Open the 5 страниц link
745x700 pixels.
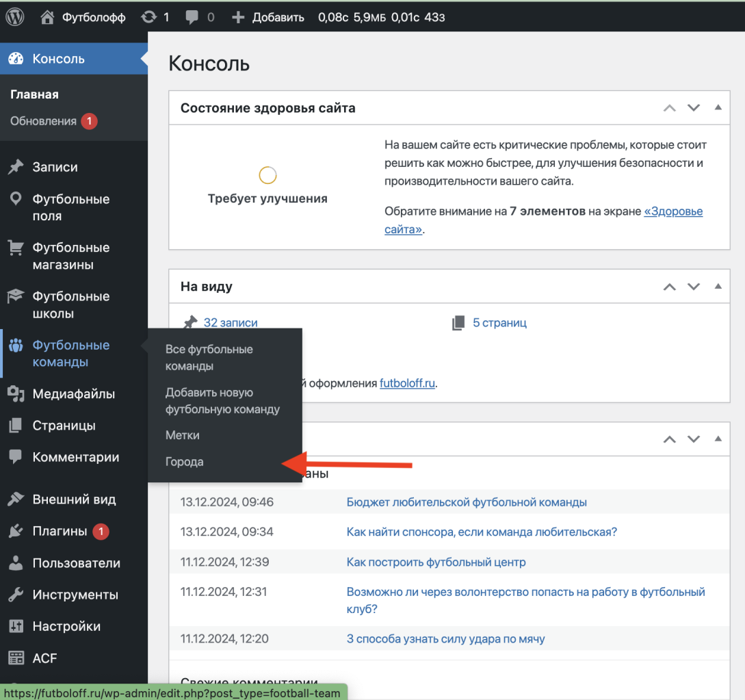[x=499, y=323]
